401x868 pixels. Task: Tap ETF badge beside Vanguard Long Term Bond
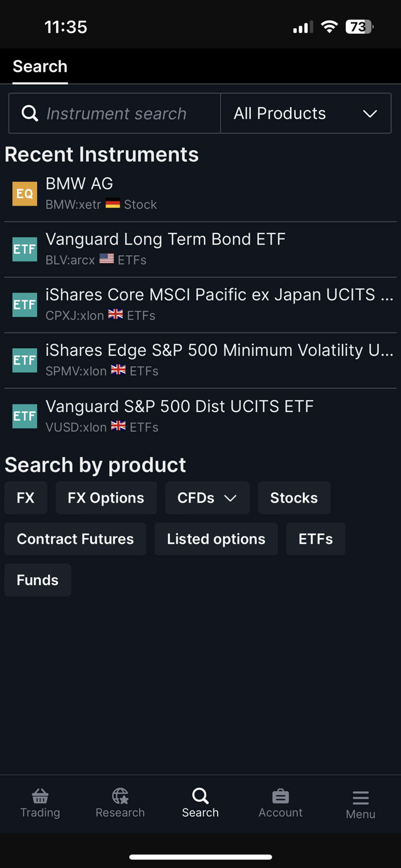tap(25, 249)
